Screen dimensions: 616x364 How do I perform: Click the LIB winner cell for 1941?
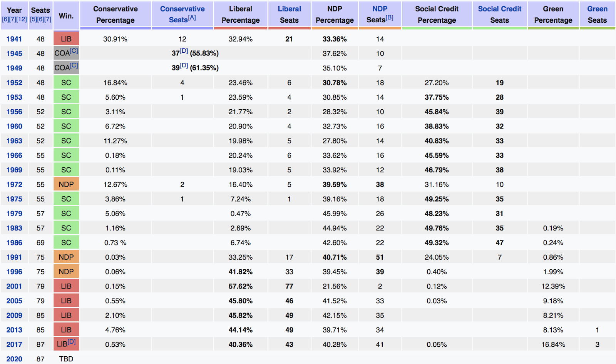tap(66, 39)
